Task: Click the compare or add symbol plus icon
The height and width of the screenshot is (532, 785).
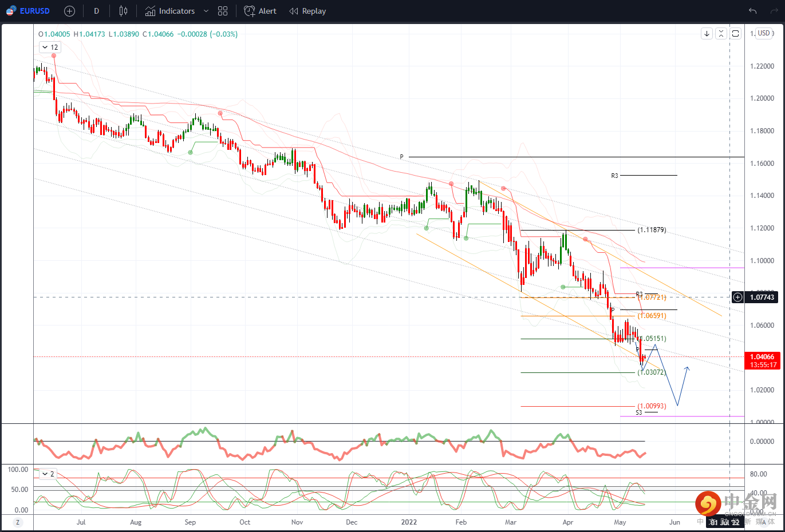Action: pos(69,11)
